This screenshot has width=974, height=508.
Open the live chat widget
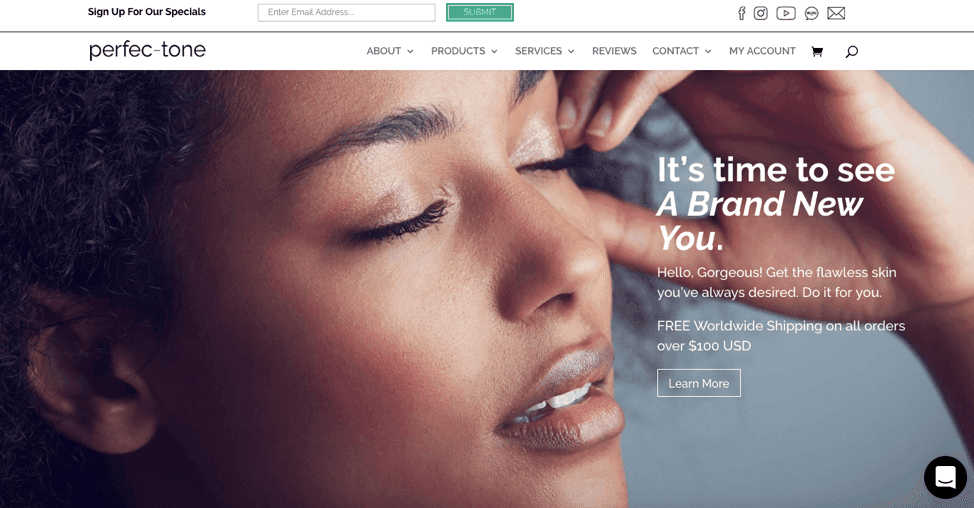pos(945,478)
